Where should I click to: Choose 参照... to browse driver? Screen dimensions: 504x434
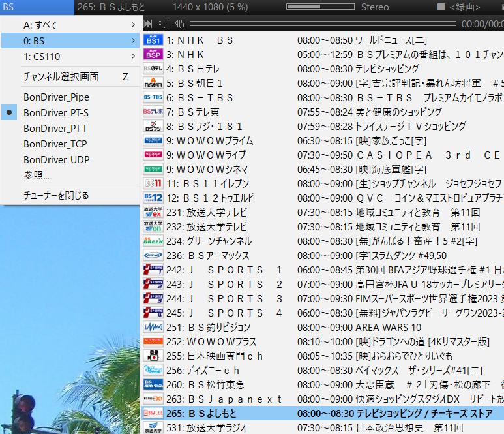point(70,176)
